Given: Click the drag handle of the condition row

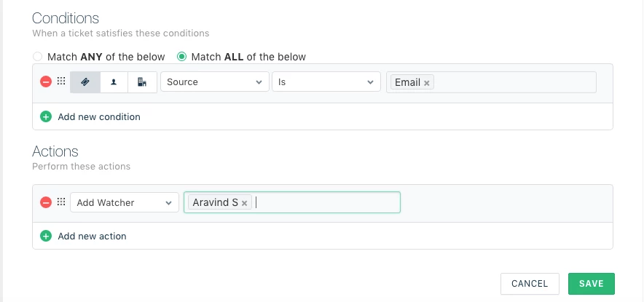Looking at the screenshot, I should coord(61,82).
